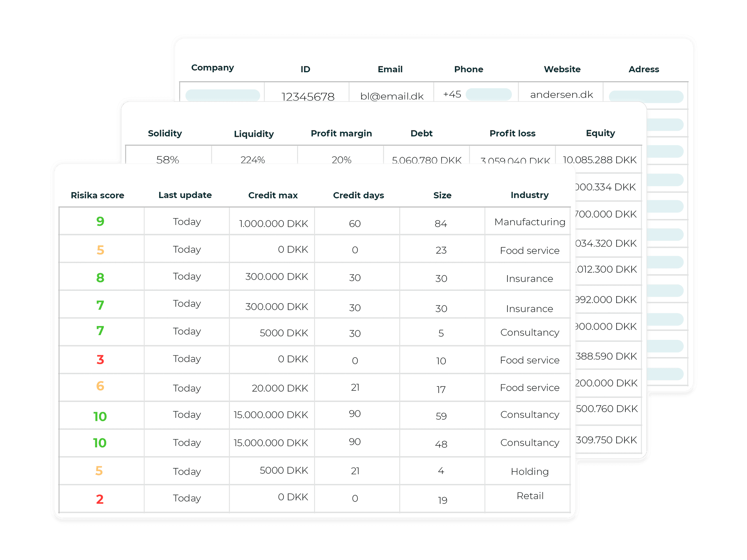Click the 1.000.000 DKK credit max cell

coord(274,224)
